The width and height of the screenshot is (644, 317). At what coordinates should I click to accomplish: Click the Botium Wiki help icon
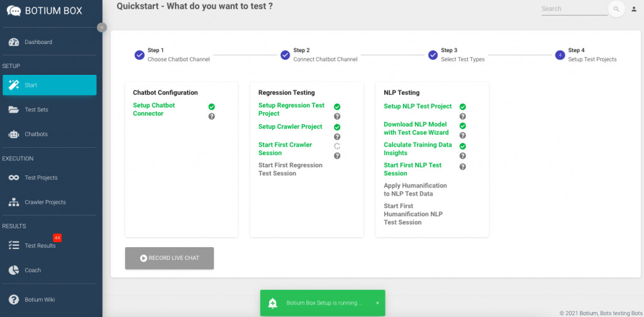[13, 299]
